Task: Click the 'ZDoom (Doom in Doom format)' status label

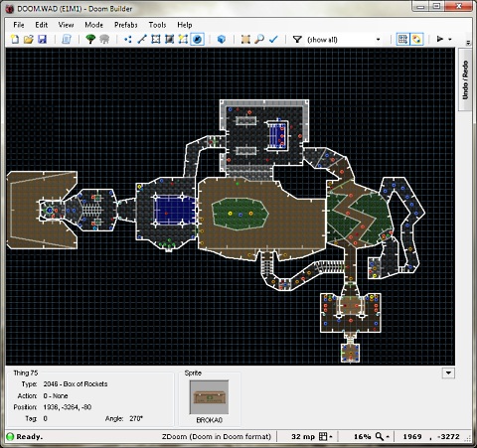Action: click(217, 437)
